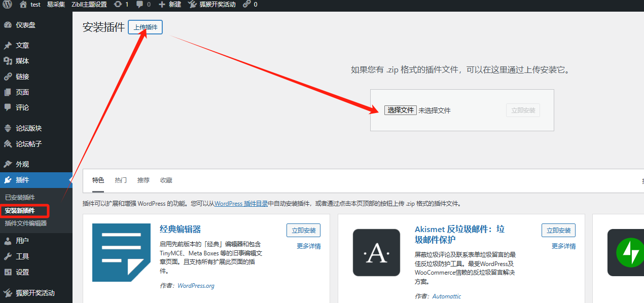The height and width of the screenshot is (303, 644).
Task: Click 更多详情 link for Akismet plugin
Action: click(x=563, y=246)
